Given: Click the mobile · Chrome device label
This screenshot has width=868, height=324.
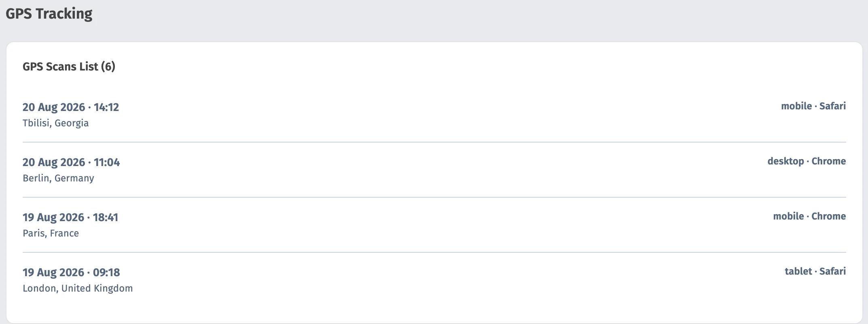Looking at the screenshot, I should tap(809, 216).
